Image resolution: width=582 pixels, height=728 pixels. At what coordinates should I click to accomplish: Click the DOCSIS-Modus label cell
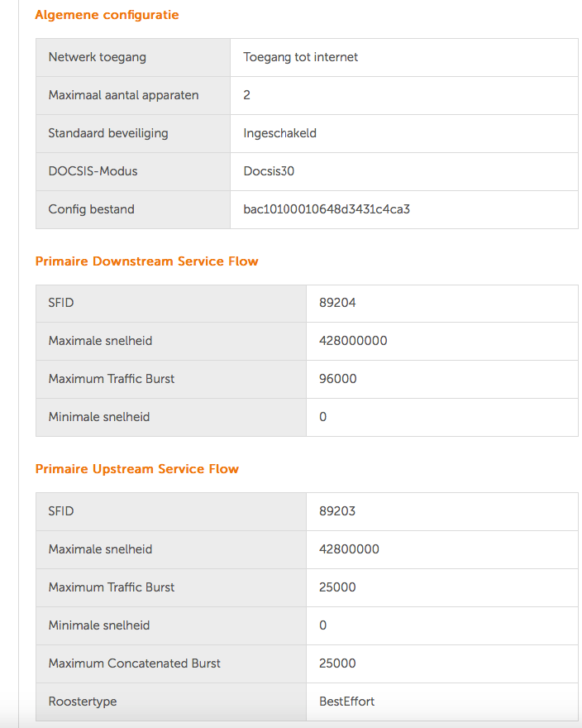[x=133, y=172]
